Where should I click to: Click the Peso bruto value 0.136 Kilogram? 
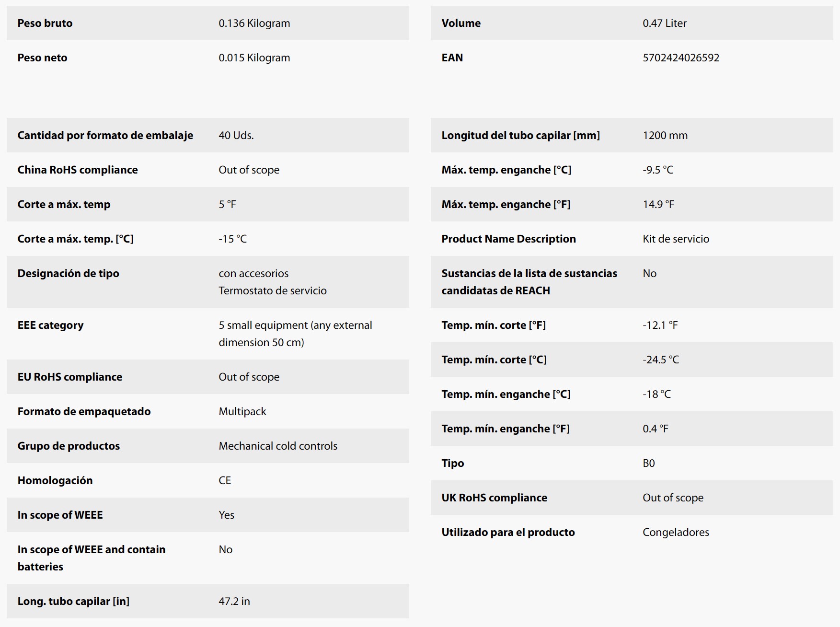[254, 23]
